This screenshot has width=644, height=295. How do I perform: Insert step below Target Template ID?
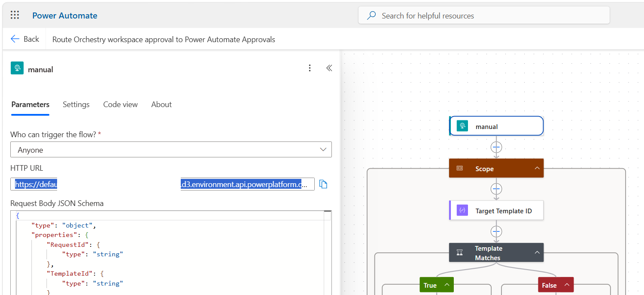496,232
